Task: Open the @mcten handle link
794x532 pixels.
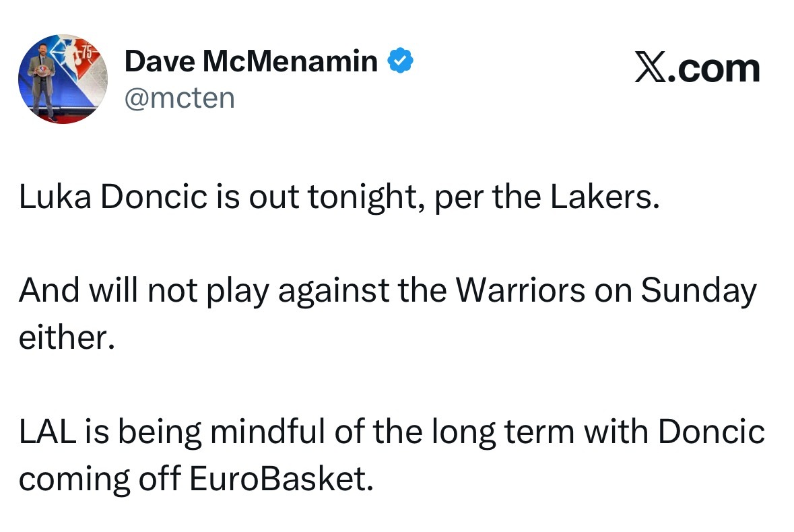Action: coord(180,98)
